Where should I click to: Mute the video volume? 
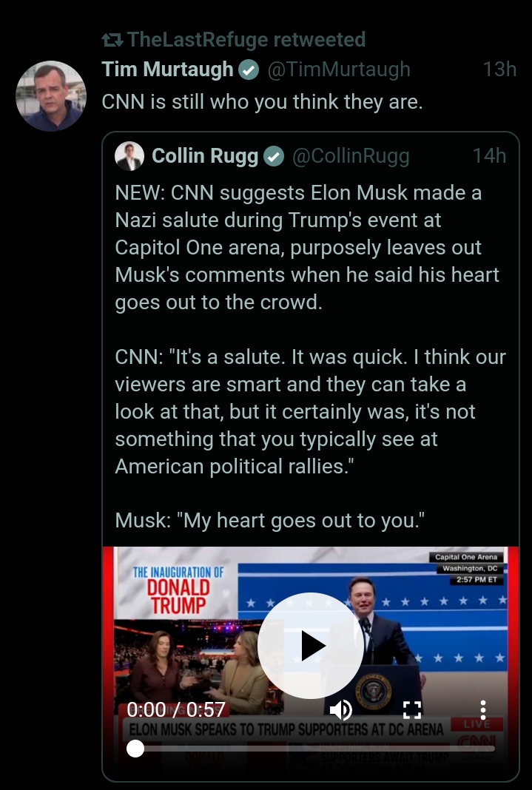pos(340,710)
